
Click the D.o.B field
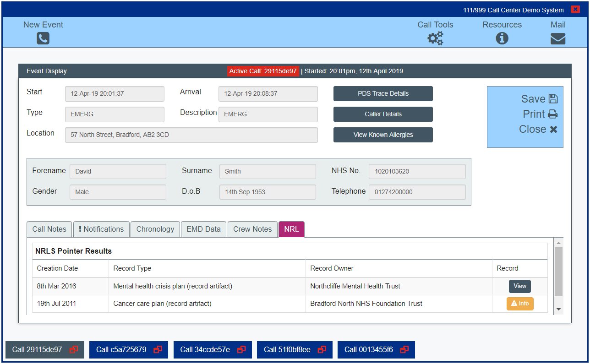(268, 192)
